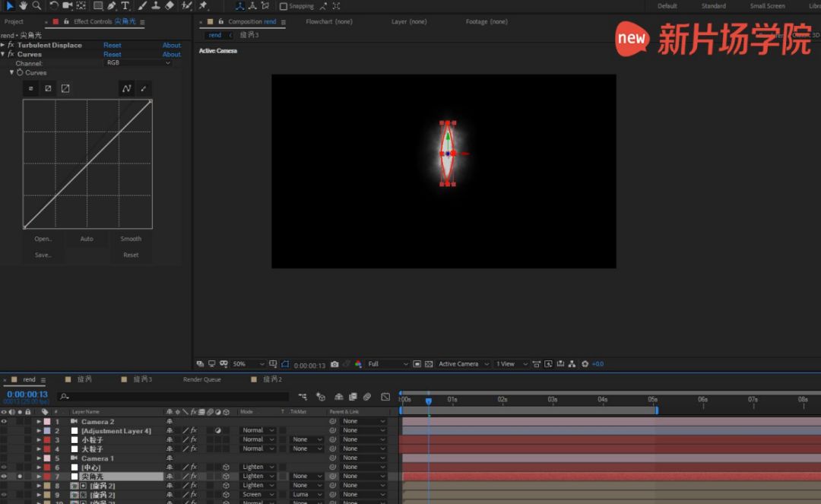Select the curve pencil draw tool
Image resolution: width=821 pixels, height=504 pixels.
point(143,89)
